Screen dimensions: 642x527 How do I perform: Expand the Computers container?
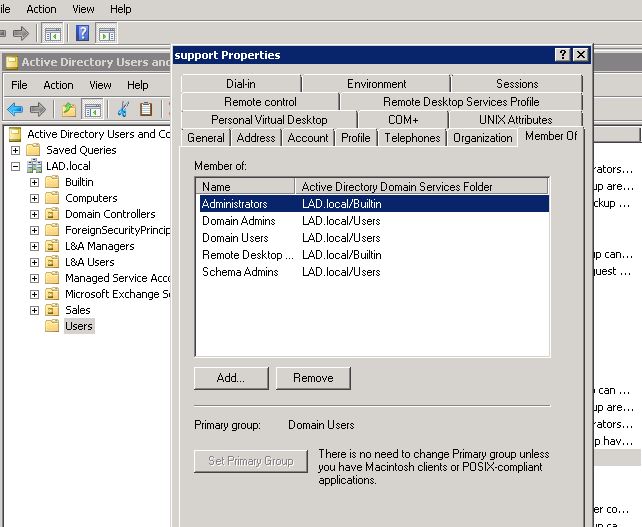coord(34,198)
